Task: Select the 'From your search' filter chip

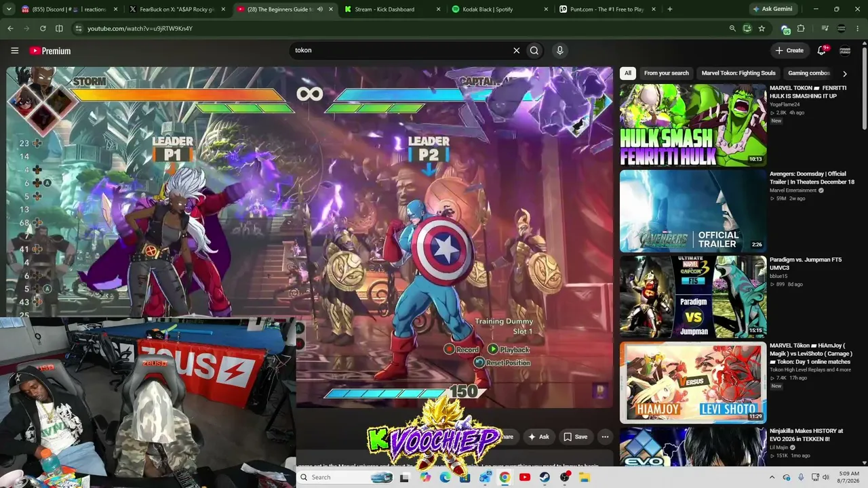Action: pyautogui.click(x=666, y=73)
